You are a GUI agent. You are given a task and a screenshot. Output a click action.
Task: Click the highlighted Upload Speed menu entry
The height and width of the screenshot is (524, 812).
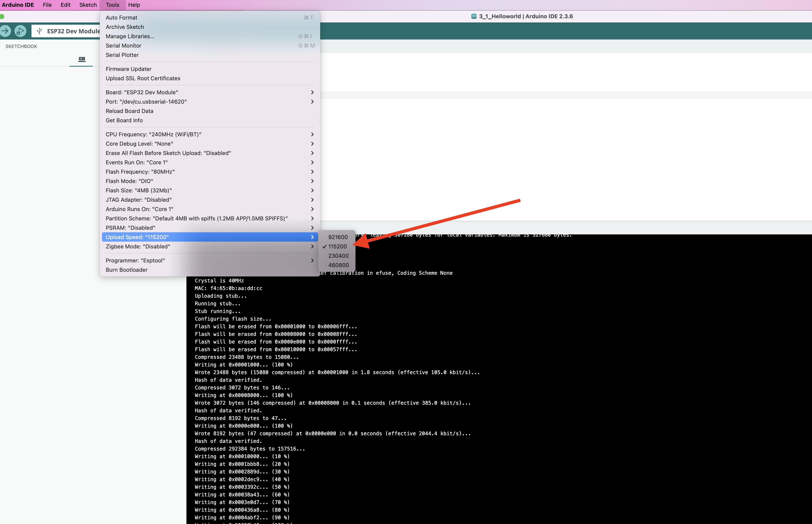click(x=210, y=237)
